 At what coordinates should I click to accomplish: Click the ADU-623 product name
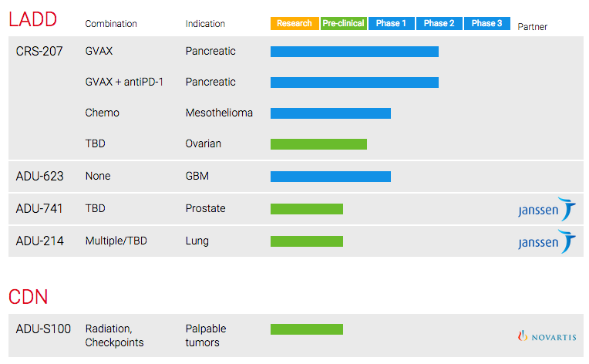(39, 176)
